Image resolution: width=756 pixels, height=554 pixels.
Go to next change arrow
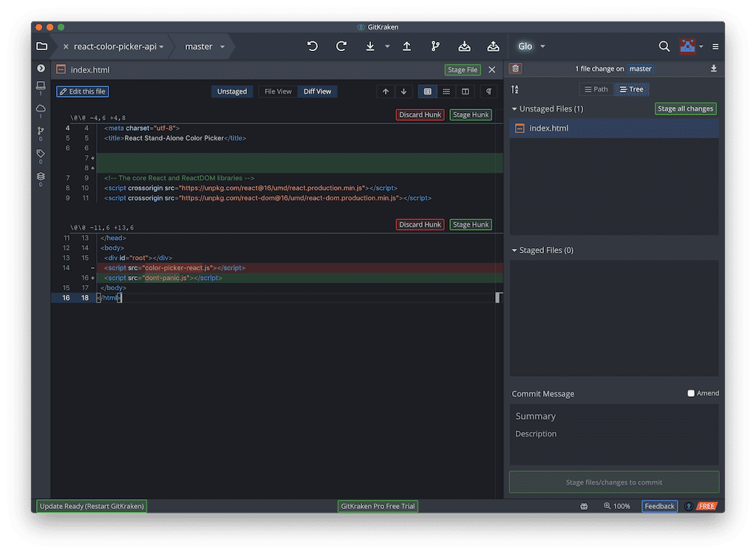pyautogui.click(x=404, y=92)
